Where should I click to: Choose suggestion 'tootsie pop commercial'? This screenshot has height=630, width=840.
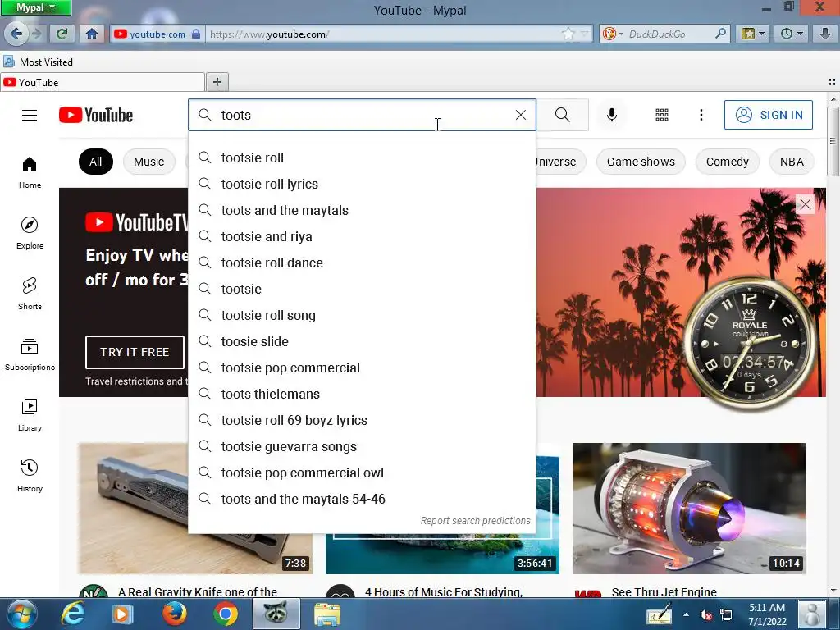coord(362,367)
